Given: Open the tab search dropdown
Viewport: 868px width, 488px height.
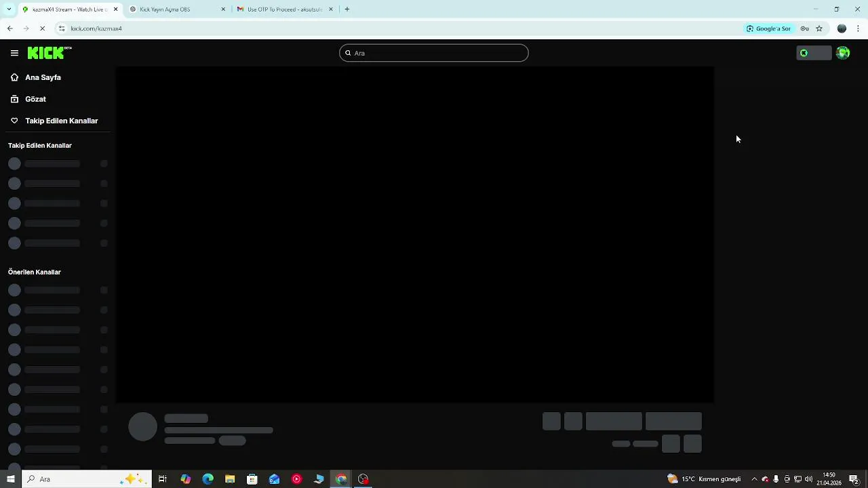Looking at the screenshot, I should (9, 9).
